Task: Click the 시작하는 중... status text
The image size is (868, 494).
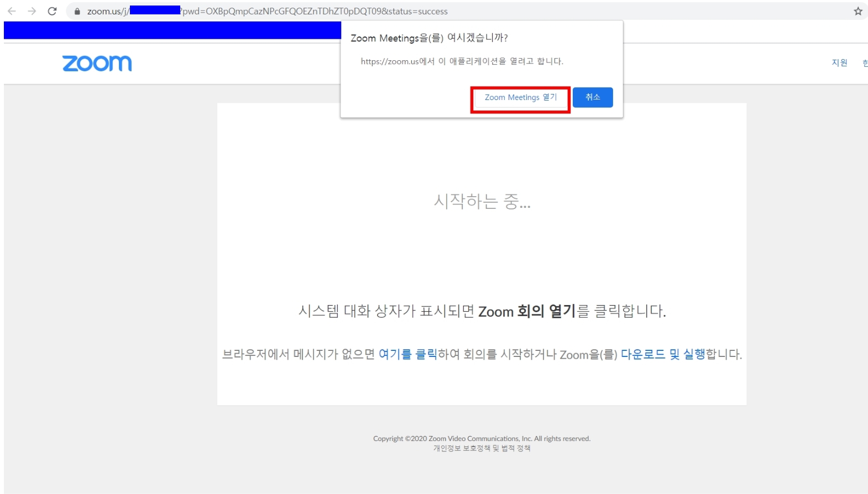Action: coord(482,202)
